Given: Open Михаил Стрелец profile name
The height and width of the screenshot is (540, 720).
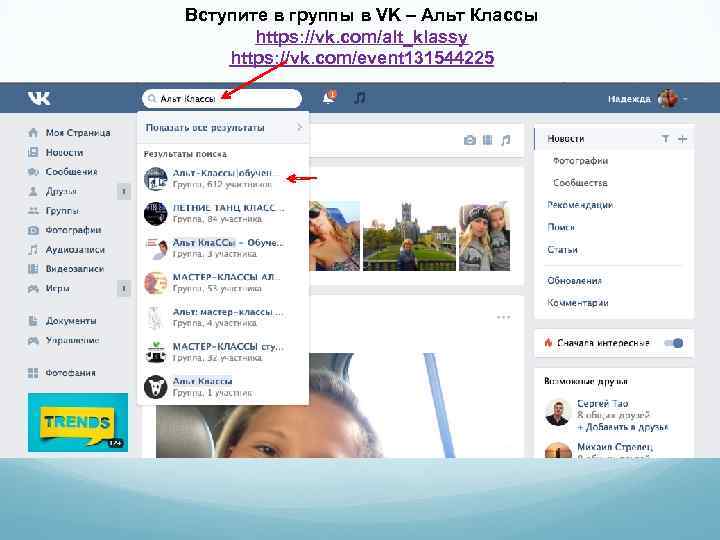Looking at the screenshot, I should tap(614, 447).
